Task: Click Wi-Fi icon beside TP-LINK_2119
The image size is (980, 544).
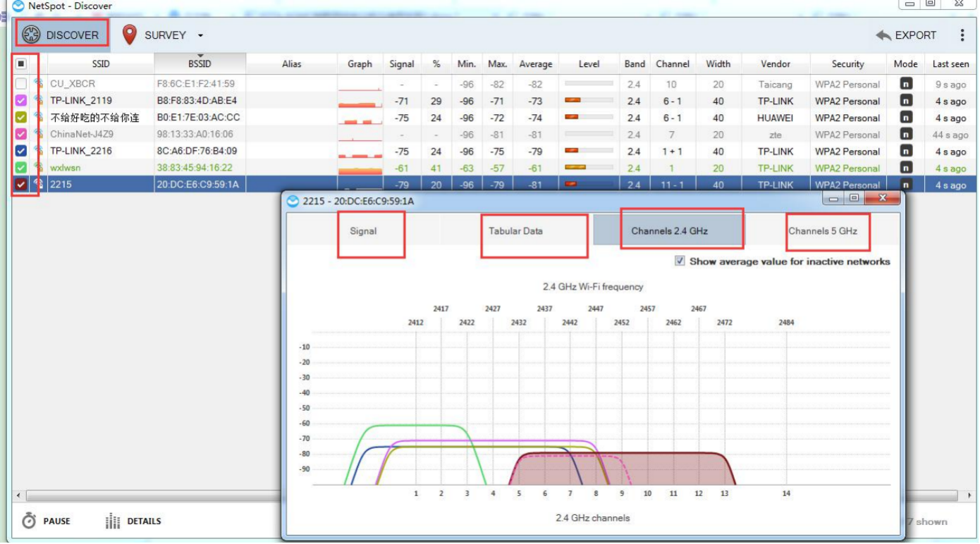Action: [39, 101]
